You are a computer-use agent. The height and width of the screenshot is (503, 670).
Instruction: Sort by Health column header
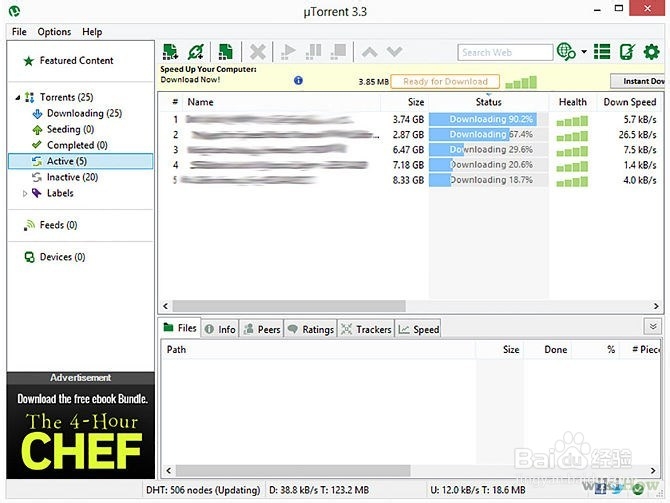(572, 102)
